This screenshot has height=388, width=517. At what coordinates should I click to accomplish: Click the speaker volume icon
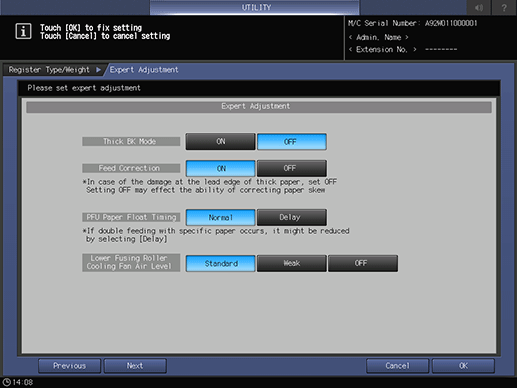[x=479, y=7]
